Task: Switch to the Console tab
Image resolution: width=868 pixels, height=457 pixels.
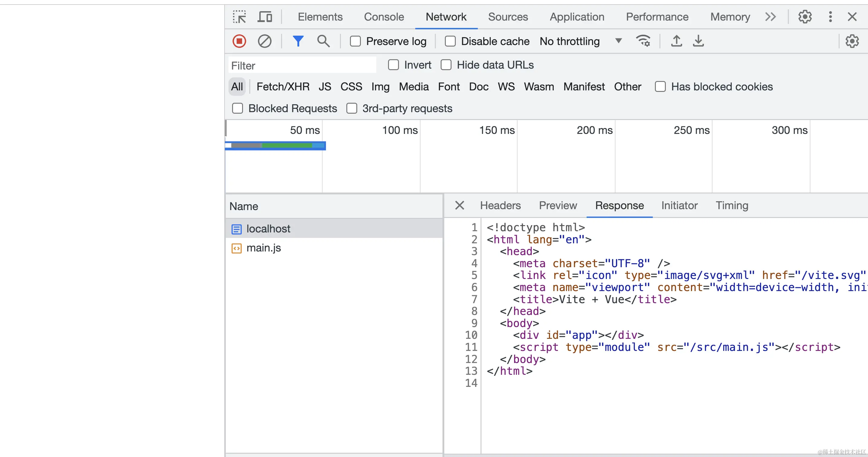Action: pyautogui.click(x=384, y=17)
